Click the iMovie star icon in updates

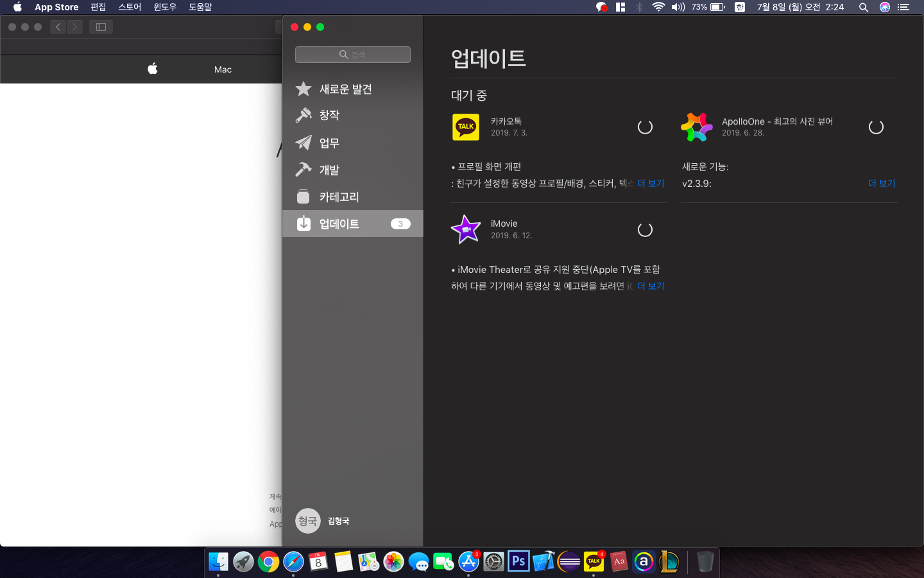coord(466,229)
